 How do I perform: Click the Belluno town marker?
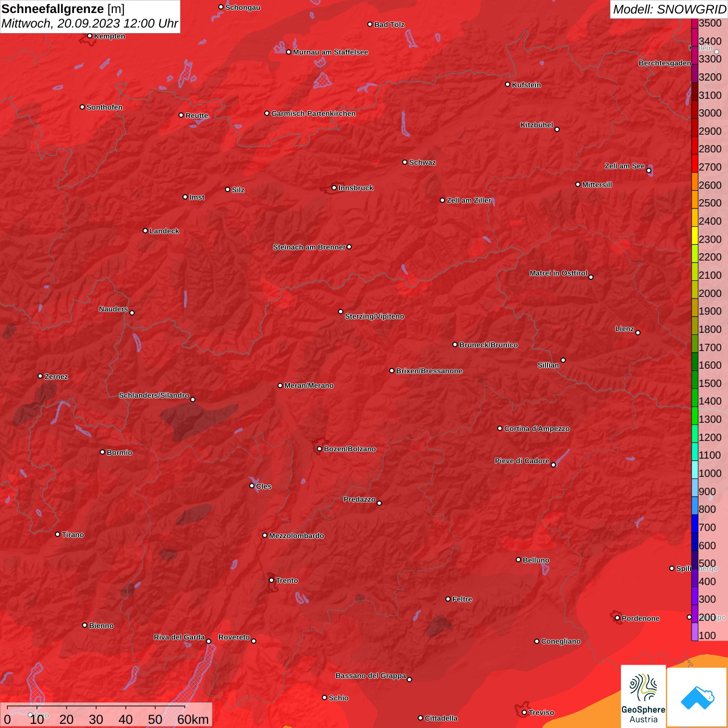pyautogui.click(x=518, y=560)
